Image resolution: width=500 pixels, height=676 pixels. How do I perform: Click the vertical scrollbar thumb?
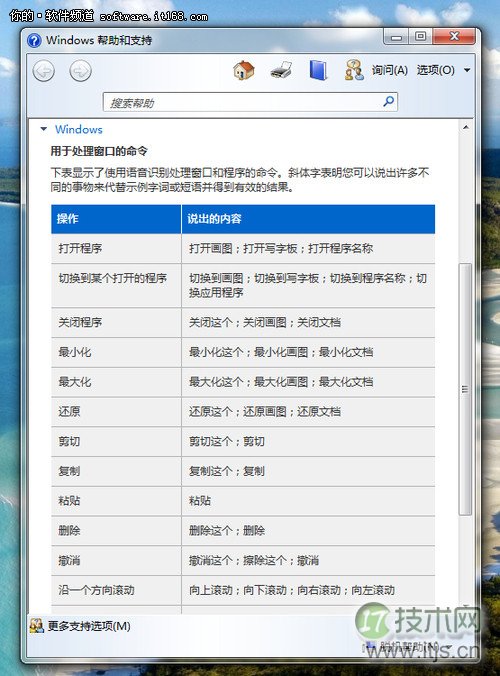coord(465,389)
